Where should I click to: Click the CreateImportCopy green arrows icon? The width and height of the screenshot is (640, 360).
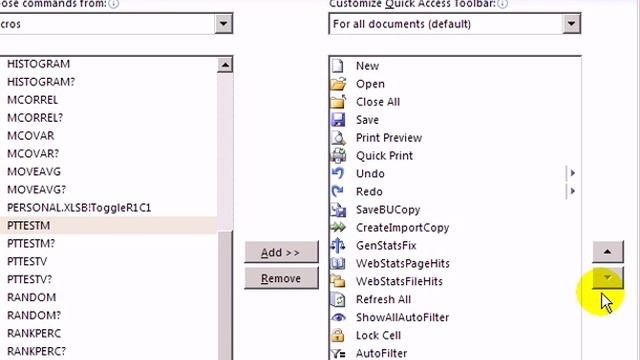(338, 227)
